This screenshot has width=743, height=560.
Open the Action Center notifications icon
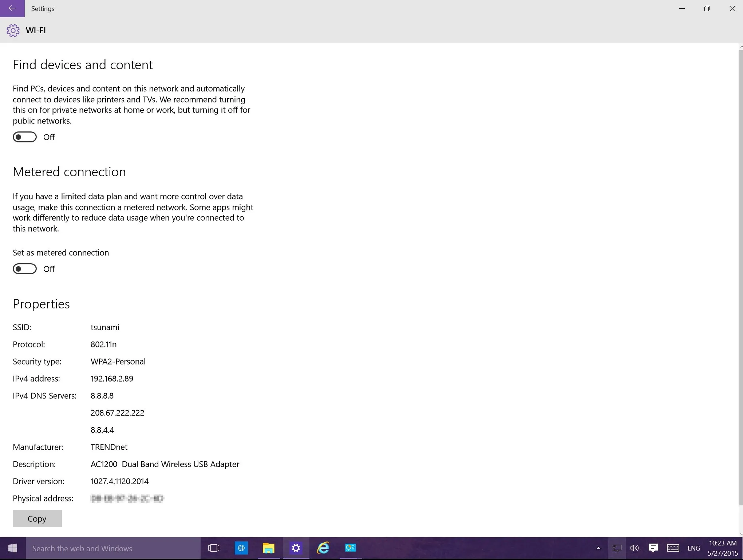(x=653, y=548)
